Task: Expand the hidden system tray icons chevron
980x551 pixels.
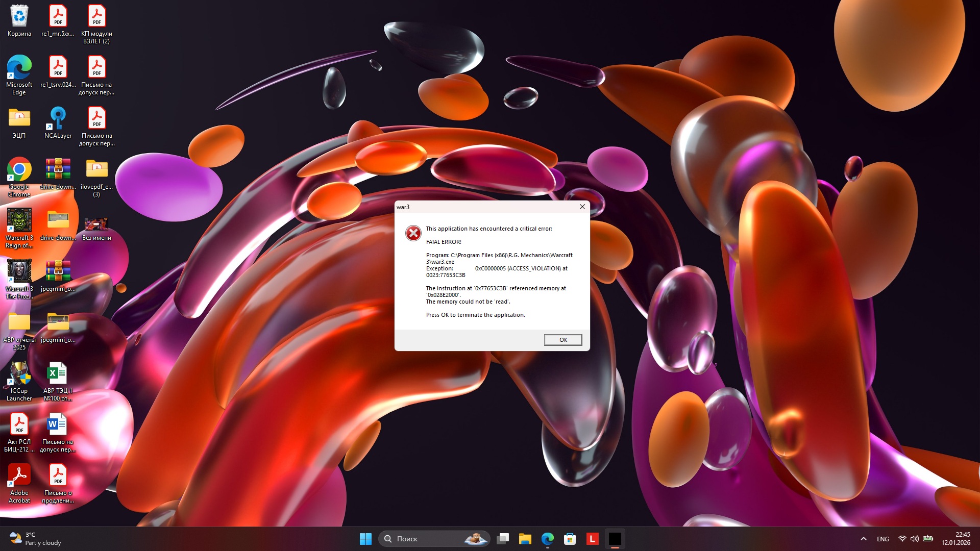Action: click(x=864, y=539)
